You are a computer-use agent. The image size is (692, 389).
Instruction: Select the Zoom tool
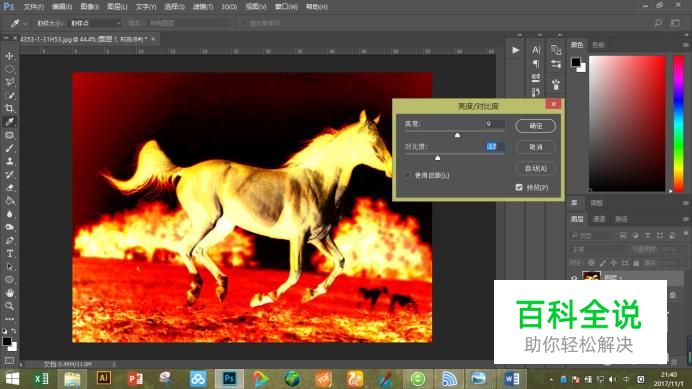(x=9, y=306)
